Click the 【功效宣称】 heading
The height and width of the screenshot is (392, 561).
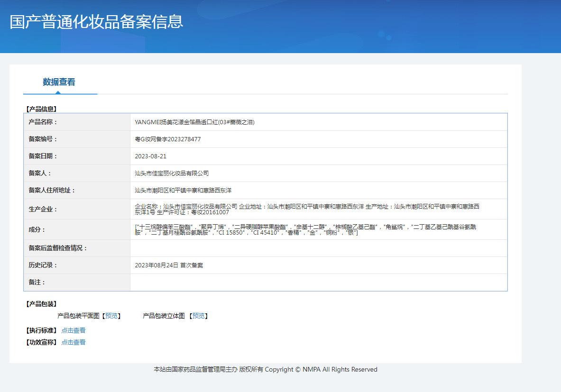41,342
